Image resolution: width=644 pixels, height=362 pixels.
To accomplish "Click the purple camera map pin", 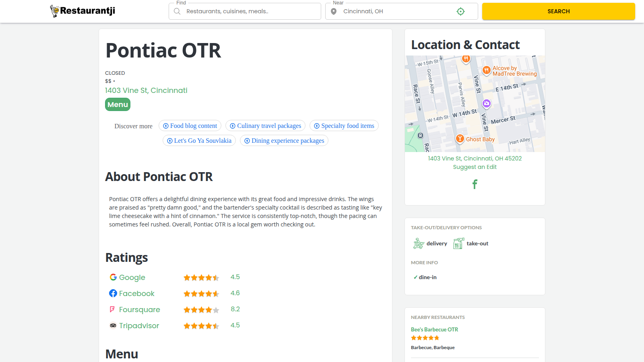I will 487,104.
